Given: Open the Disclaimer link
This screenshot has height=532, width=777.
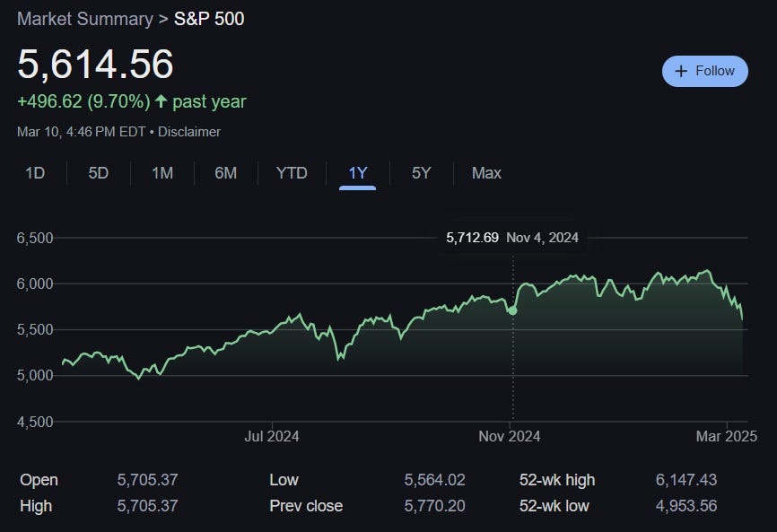Looking at the screenshot, I should (x=188, y=132).
